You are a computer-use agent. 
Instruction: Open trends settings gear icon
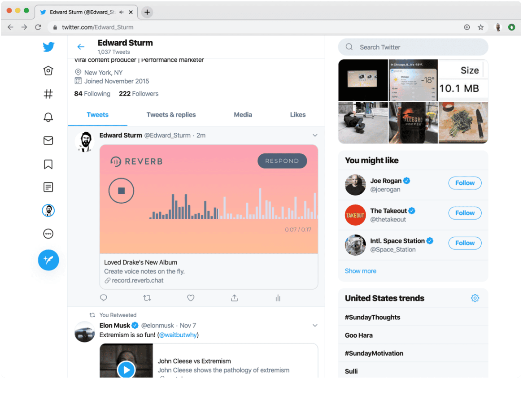475,298
